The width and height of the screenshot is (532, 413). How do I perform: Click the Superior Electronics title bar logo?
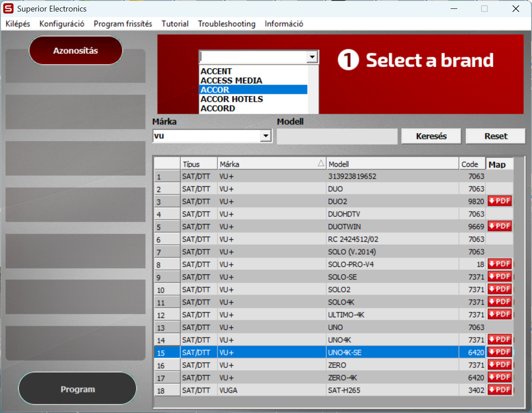tap(8, 9)
